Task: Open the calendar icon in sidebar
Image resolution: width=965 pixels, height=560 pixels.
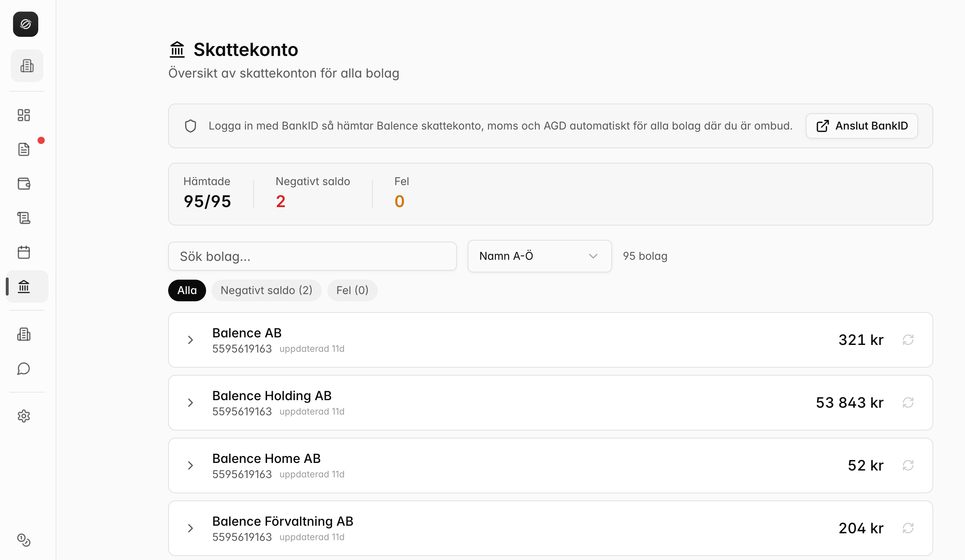Action: click(24, 252)
